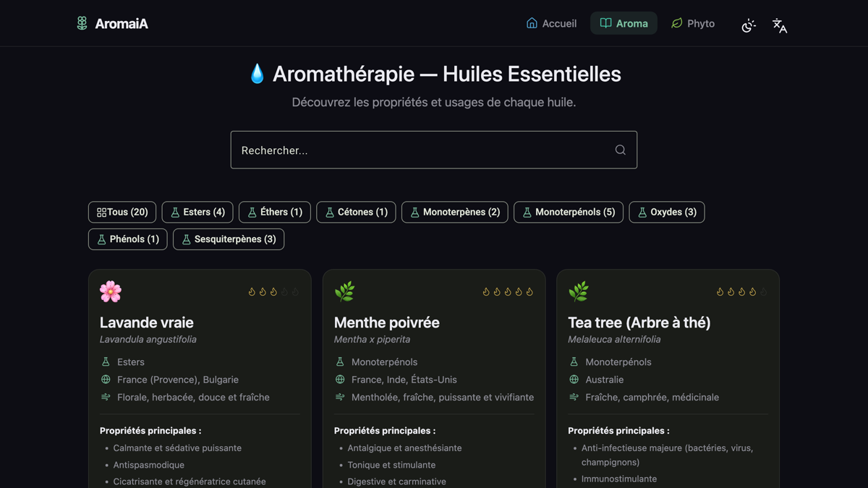Screen dimensions: 868x488
Task: Click the water droplet icon in page heading
Action: click(257, 74)
